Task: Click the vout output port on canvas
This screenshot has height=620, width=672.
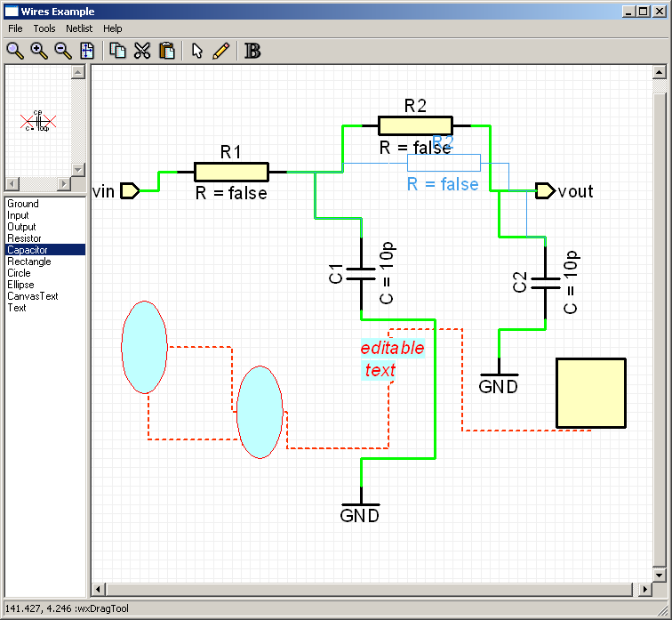Action: 545,190
